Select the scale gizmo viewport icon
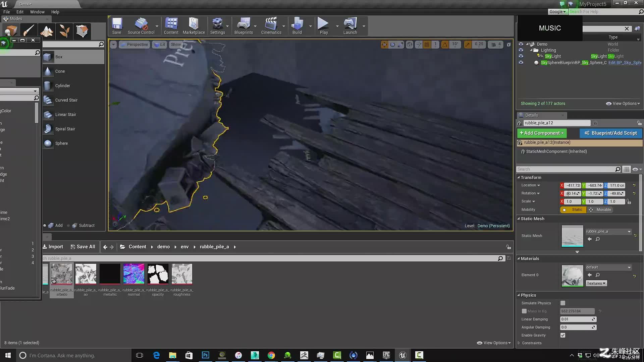 400,44
